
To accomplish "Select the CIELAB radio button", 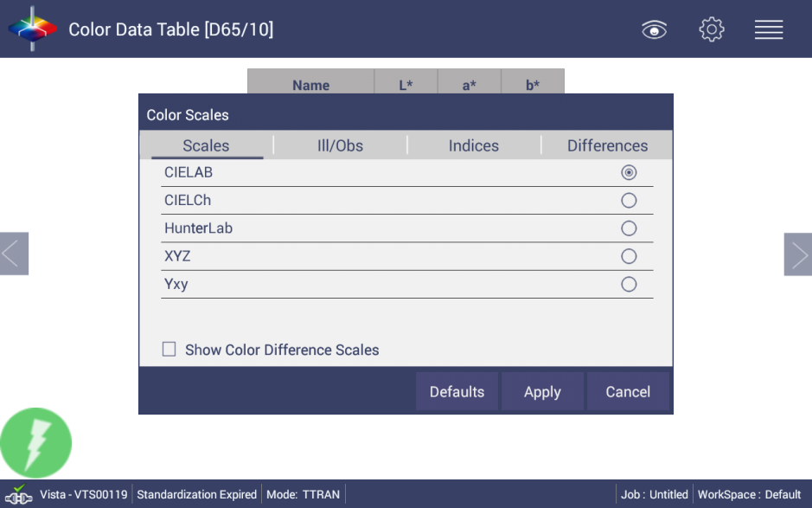I will [x=629, y=172].
